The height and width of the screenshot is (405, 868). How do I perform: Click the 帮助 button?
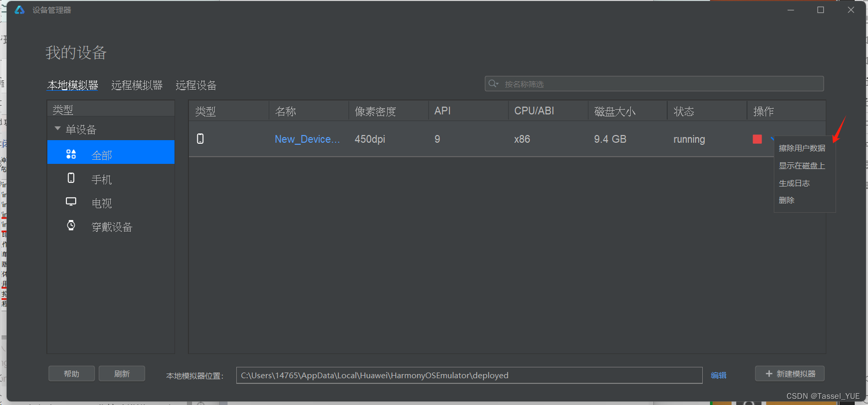click(72, 374)
